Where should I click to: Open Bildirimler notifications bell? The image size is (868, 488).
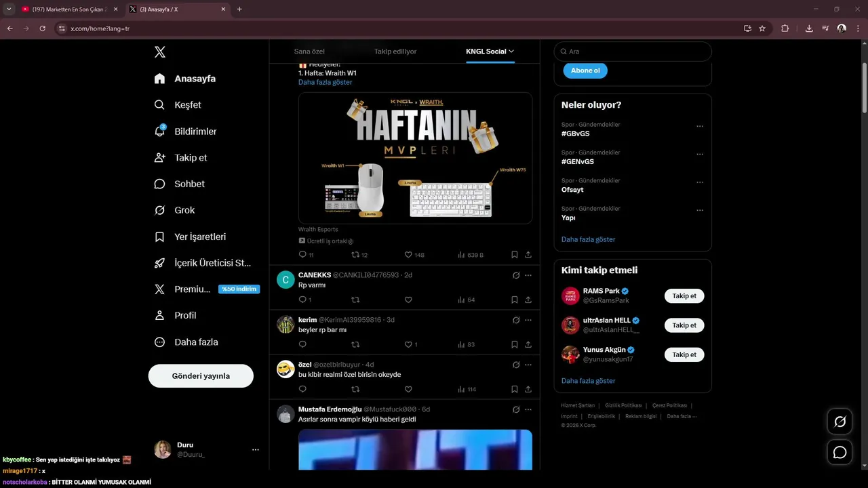(185, 131)
